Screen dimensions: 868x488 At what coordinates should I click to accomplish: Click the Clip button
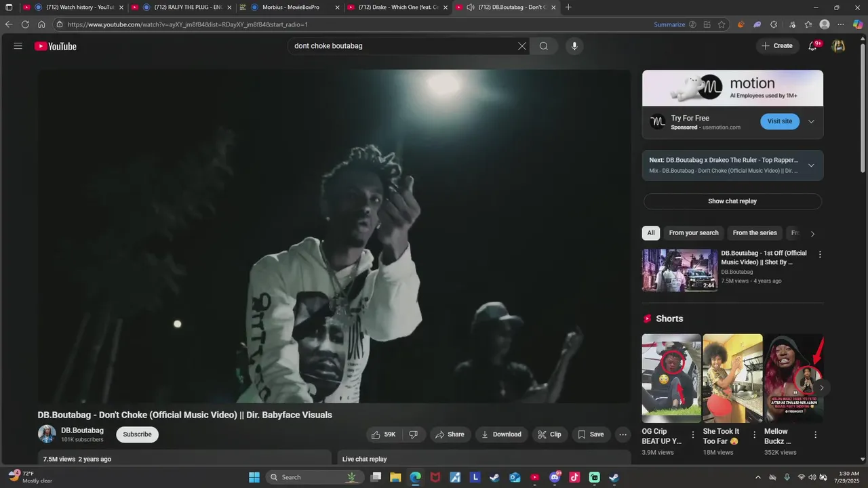(x=550, y=434)
